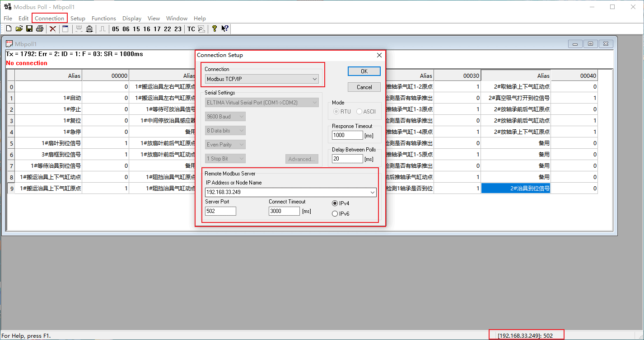
Task: Click the Response Timeout input field
Action: tap(347, 135)
